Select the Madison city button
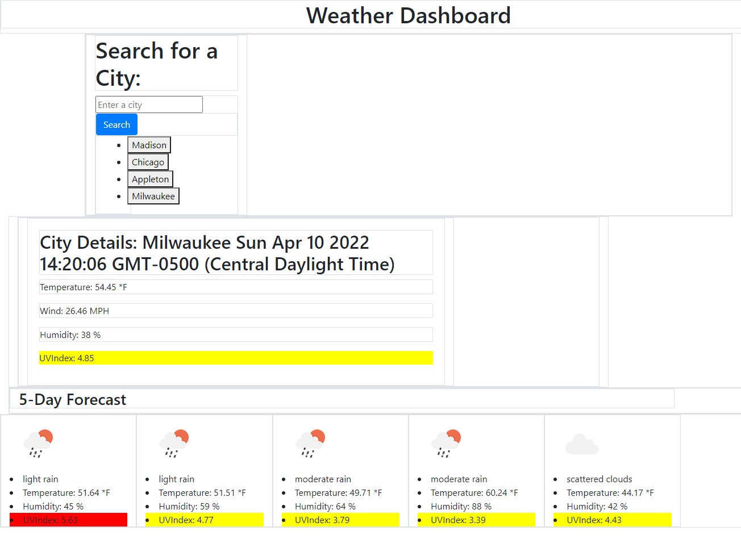741x560 pixels. 148,145
